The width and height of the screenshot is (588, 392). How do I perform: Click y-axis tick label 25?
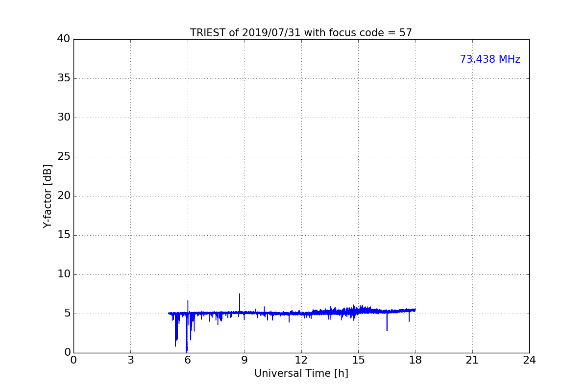click(64, 157)
